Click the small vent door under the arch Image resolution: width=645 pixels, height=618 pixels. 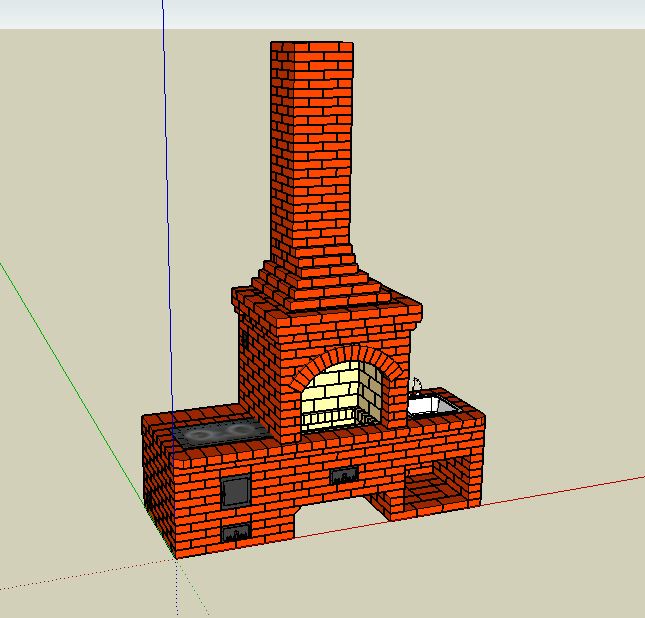pyautogui.click(x=345, y=475)
